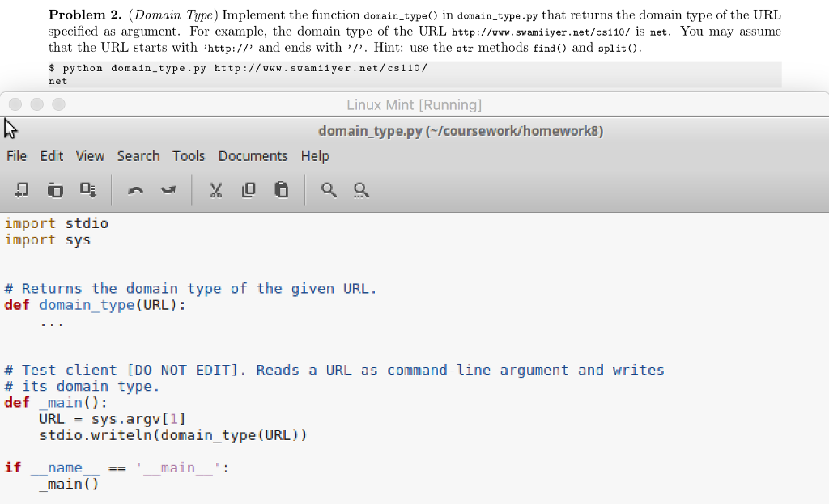
Task: Click the 'stdio.writeln(domain_type(URL))' line
Action: tap(173, 435)
